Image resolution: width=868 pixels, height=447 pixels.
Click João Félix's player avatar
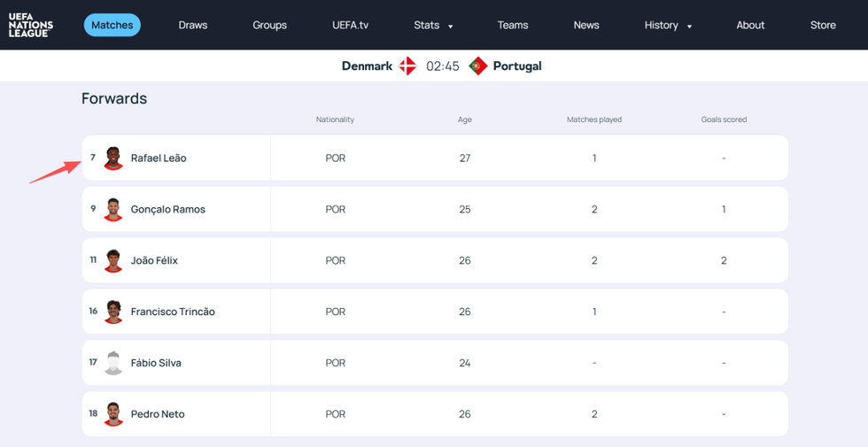click(113, 260)
